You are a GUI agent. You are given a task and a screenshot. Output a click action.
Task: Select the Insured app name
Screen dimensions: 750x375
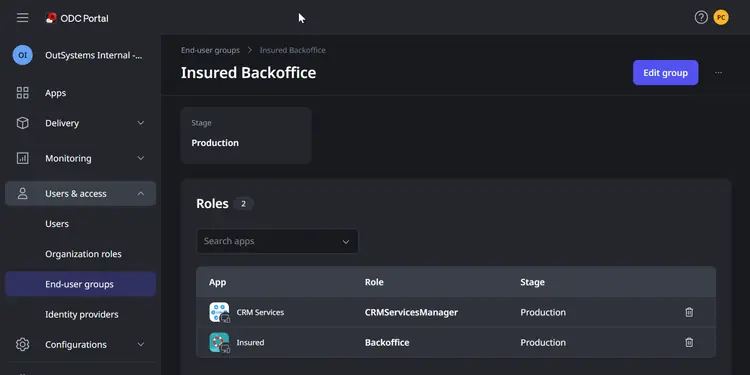250,342
